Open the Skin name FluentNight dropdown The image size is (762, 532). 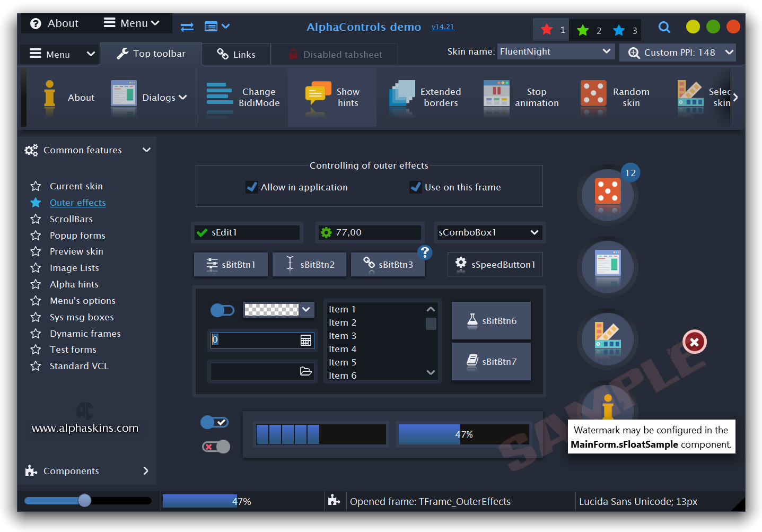coord(555,51)
